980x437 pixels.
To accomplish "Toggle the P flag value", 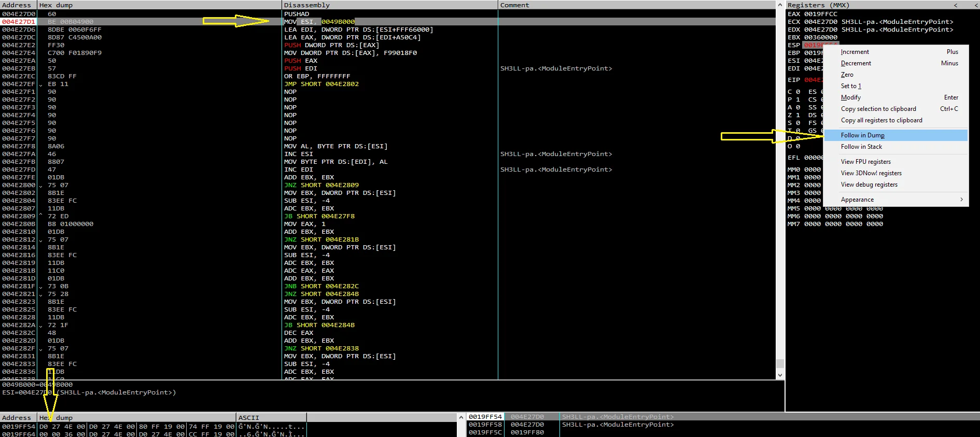I will [798, 100].
